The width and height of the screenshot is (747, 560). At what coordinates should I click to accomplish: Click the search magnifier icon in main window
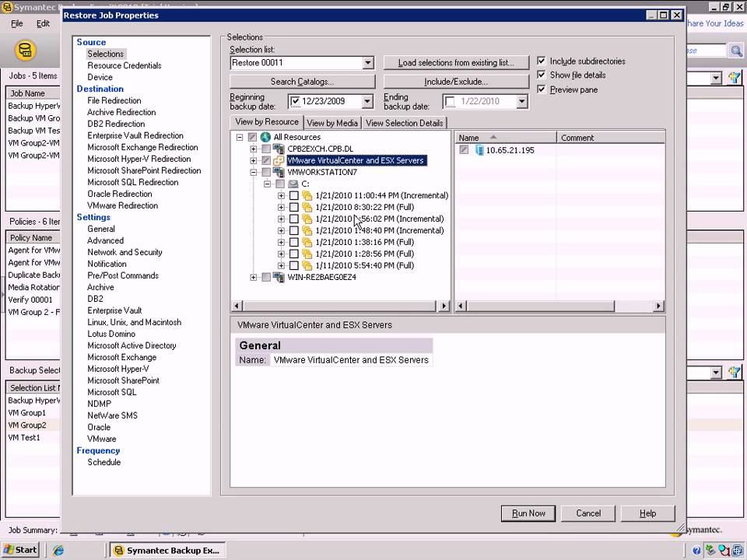pos(737,51)
